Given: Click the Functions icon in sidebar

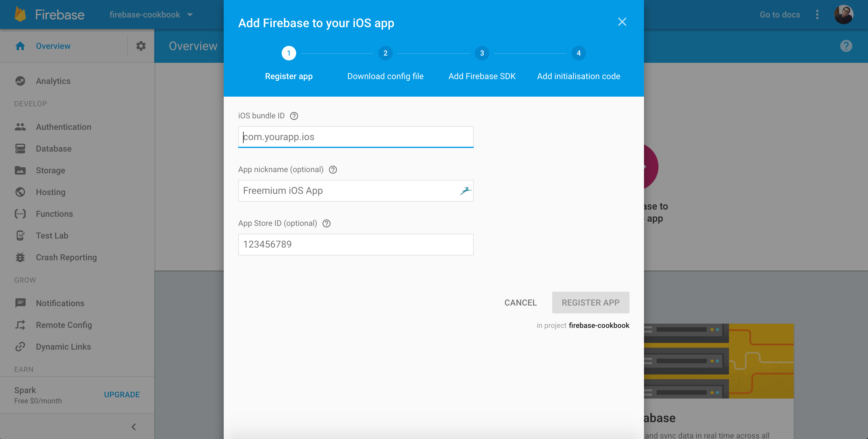Looking at the screenshot, I should (x=20, y=213).
